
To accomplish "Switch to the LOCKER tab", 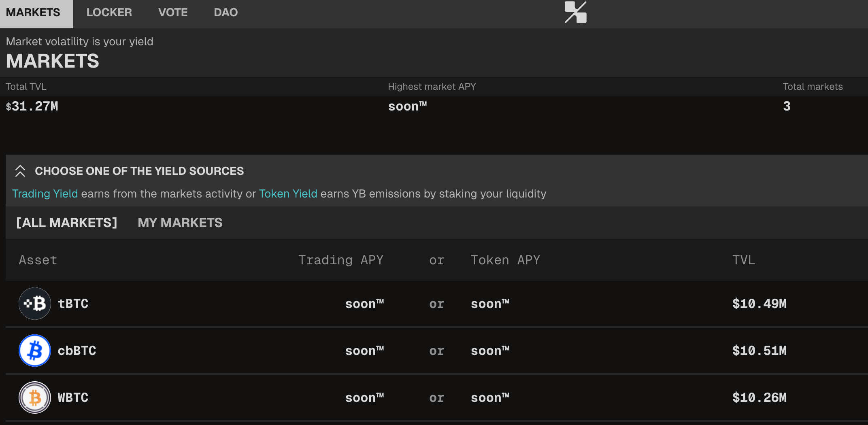I will 109,13.
